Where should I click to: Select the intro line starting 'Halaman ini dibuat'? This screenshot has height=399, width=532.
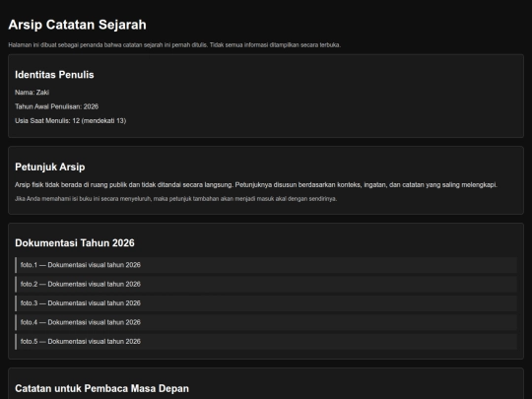click(174, 44)
